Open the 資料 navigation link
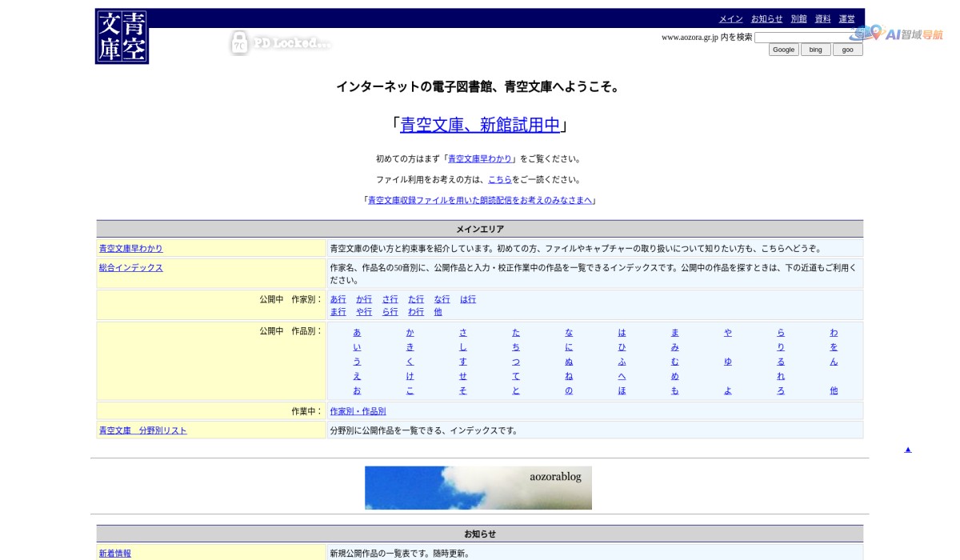The image size is (960, 560). [x=822, y=18]
